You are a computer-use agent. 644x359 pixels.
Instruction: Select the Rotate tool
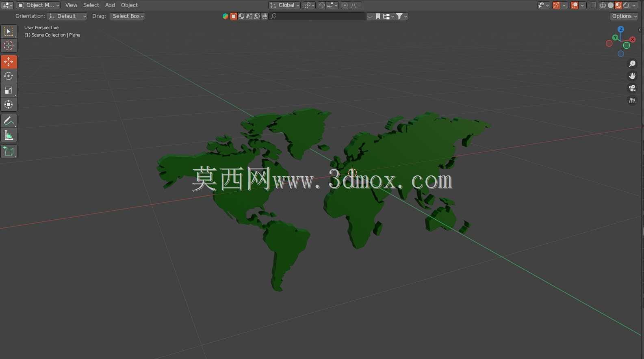[x=9, y=76]
